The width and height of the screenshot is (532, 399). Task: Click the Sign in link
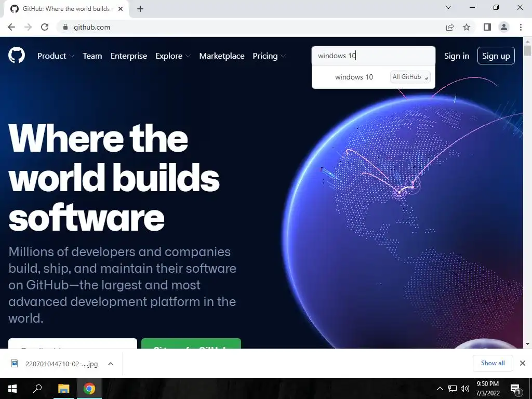(x=457, y=56)
